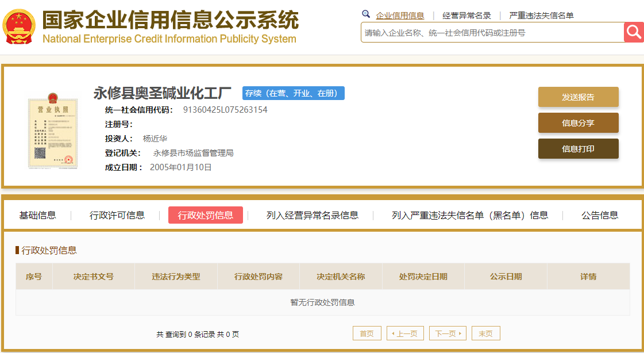Click the 行政处罚信息 section heading
The image size is (644, 353).
(x=49, y=250)
